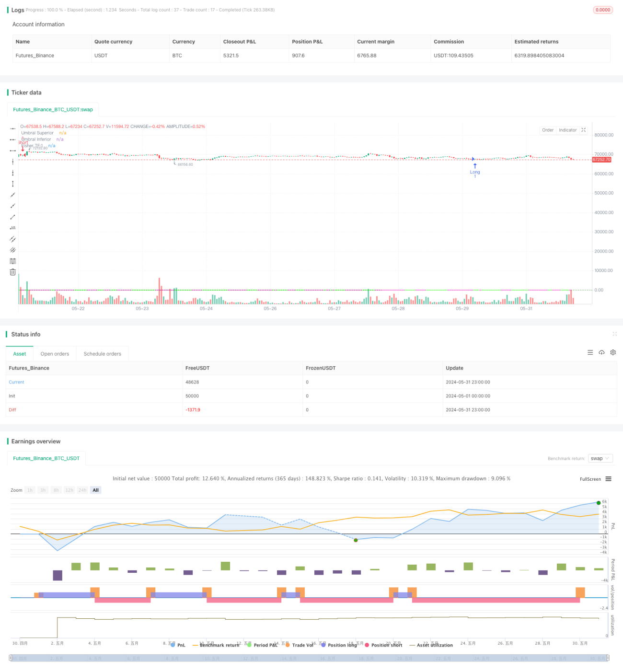Set chart zoom to 1h

tap(30, 490)
